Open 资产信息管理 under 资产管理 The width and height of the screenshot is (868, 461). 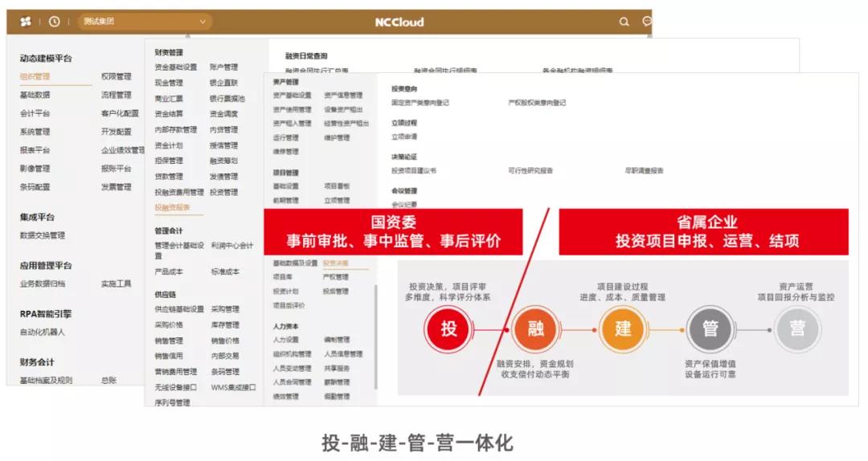point(343,96)
